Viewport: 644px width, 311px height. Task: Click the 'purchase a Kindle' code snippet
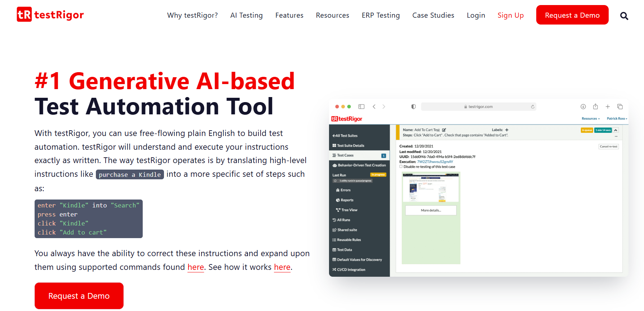tap(130, 174)
